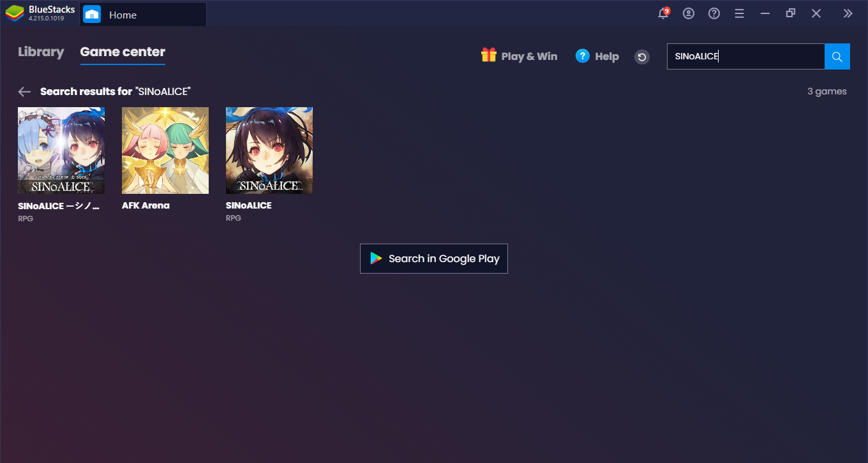
Task: Open Play & Win rewards
Action: (519, 56)
